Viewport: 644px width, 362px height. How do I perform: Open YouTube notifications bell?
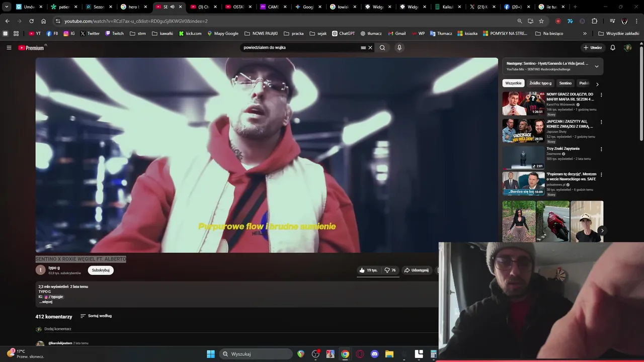coord(613,48)
